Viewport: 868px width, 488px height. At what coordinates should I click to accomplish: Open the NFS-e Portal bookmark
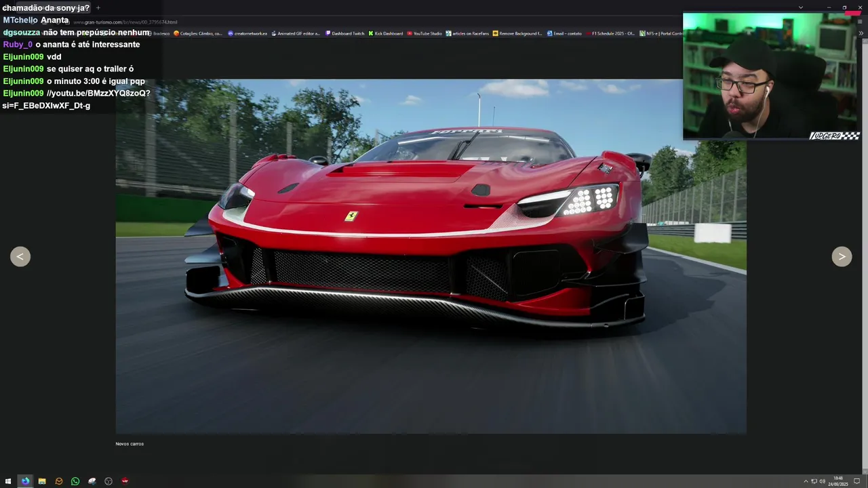pyautogui.click(x=661, y=33)
